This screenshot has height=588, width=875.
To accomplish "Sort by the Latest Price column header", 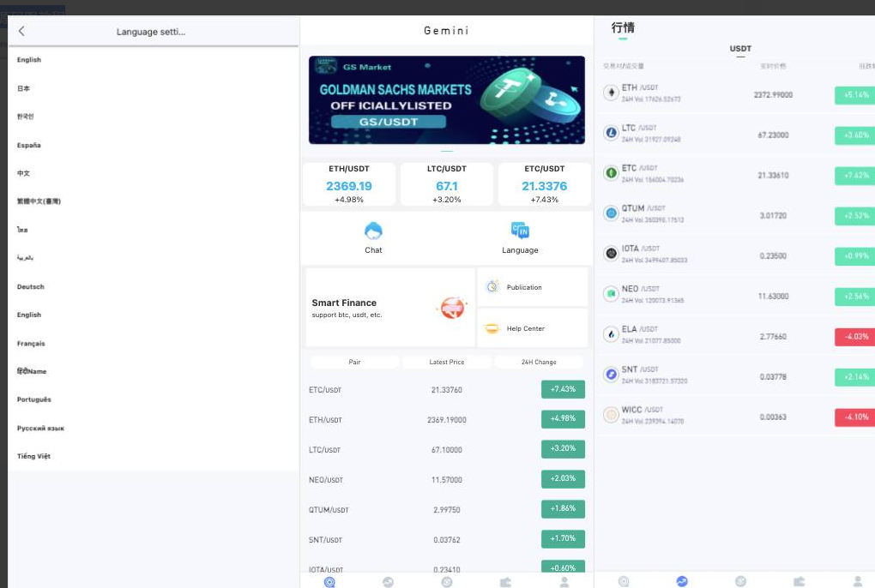I will click(x=446, y=362).
